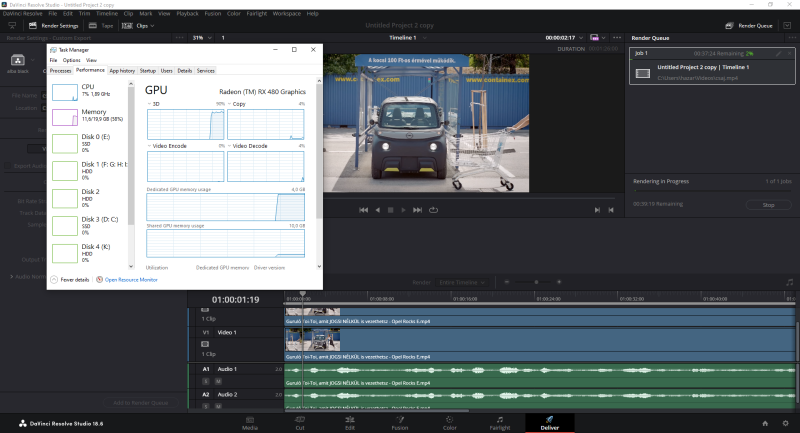Open the Render Entire Timeline dropdown
Viewport: 800px width, 433px height.
coord(462,282)
